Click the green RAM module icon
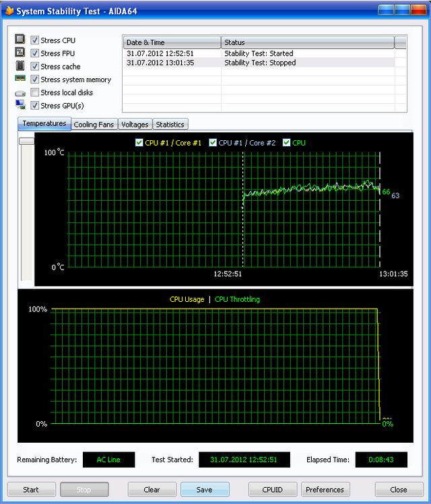Image resolution: width=431 pixels, height=504 pixels. point(20,79)
